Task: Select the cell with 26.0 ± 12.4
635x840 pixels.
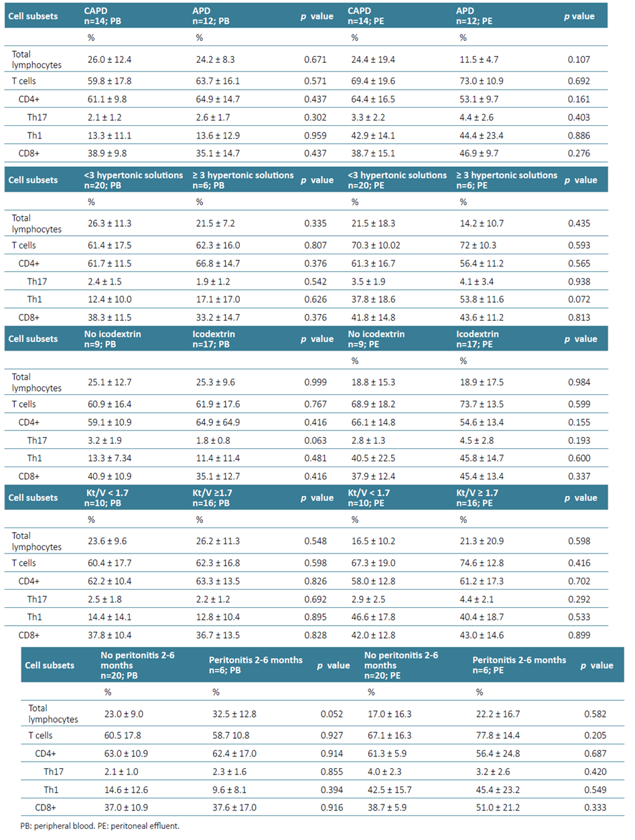Action: point(109,60)
